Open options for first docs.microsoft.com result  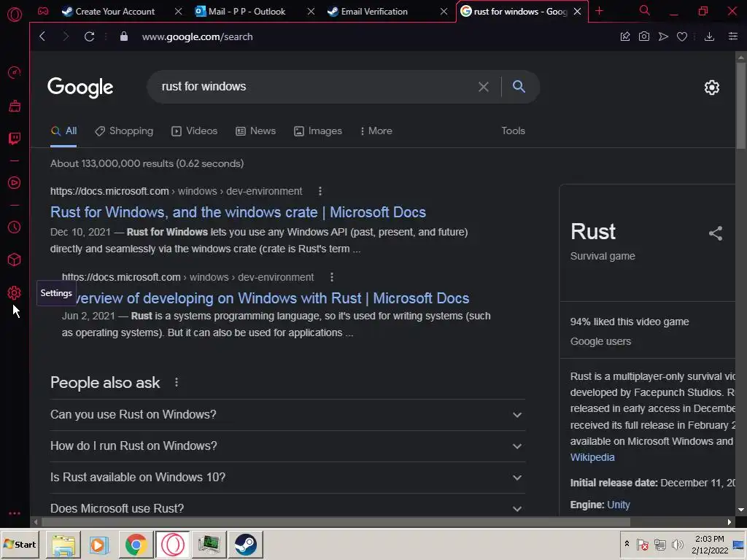coord(320,192)
